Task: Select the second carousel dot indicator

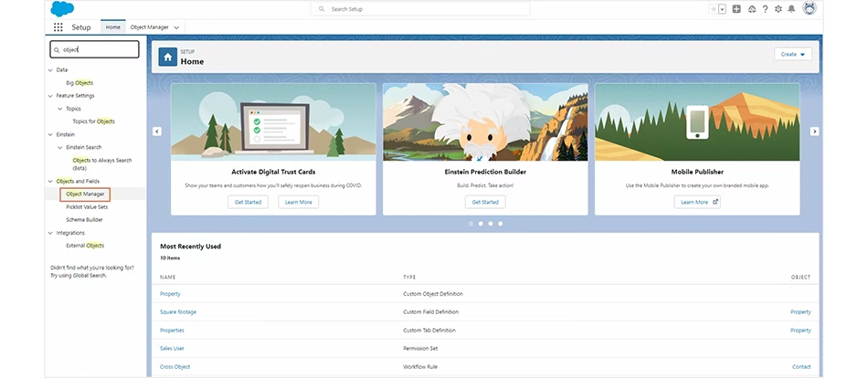Action: coord(481,224)
